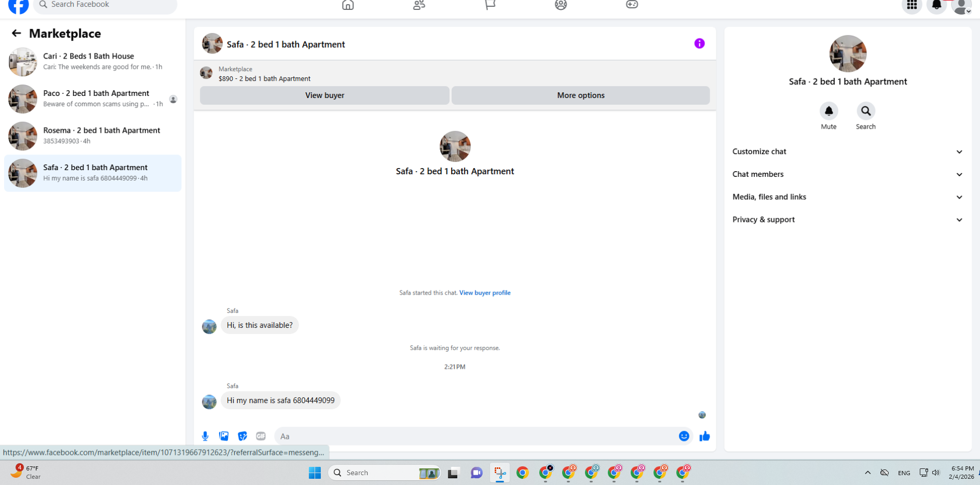
Task: Attach a photo with image icon
Action: pos(224,436)
